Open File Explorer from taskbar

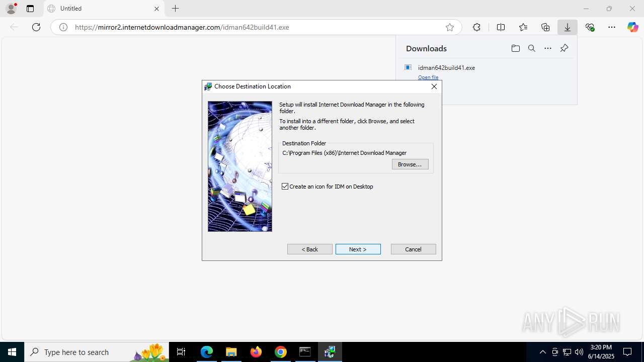[x=231, y=352]
